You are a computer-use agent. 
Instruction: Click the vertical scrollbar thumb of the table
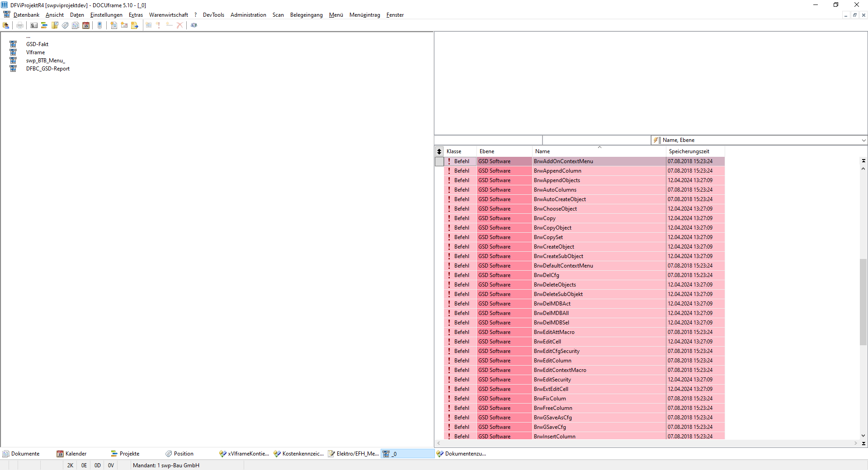tap(863, 302)
